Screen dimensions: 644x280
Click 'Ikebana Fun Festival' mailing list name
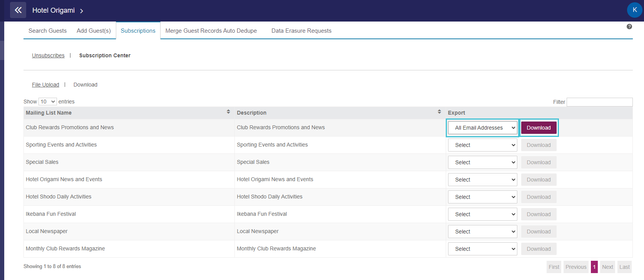51,214
